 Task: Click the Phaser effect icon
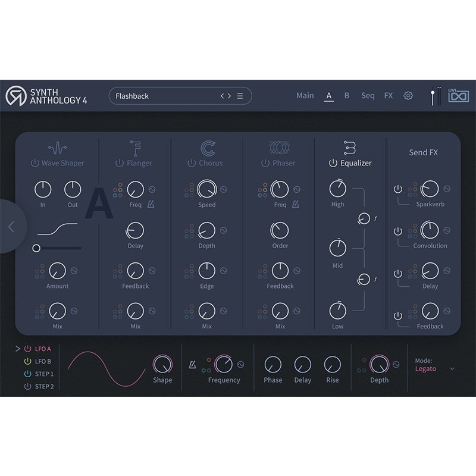pos(280,148)
